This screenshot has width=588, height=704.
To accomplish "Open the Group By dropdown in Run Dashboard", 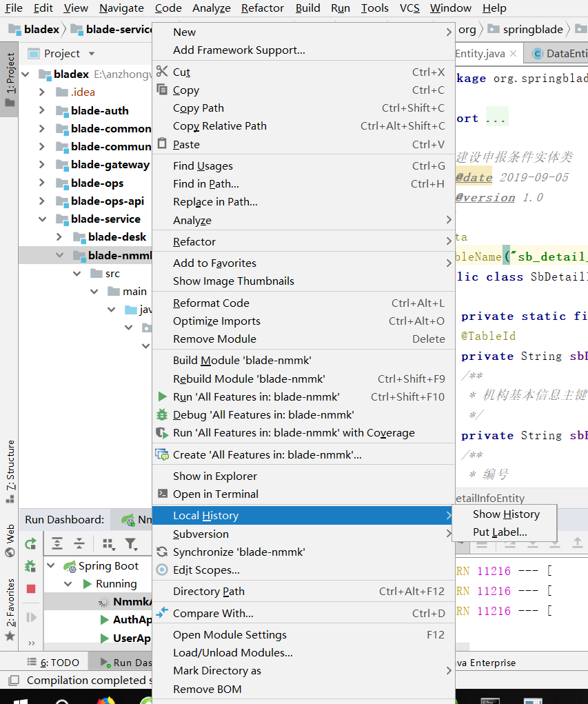I will pos(108,544).
